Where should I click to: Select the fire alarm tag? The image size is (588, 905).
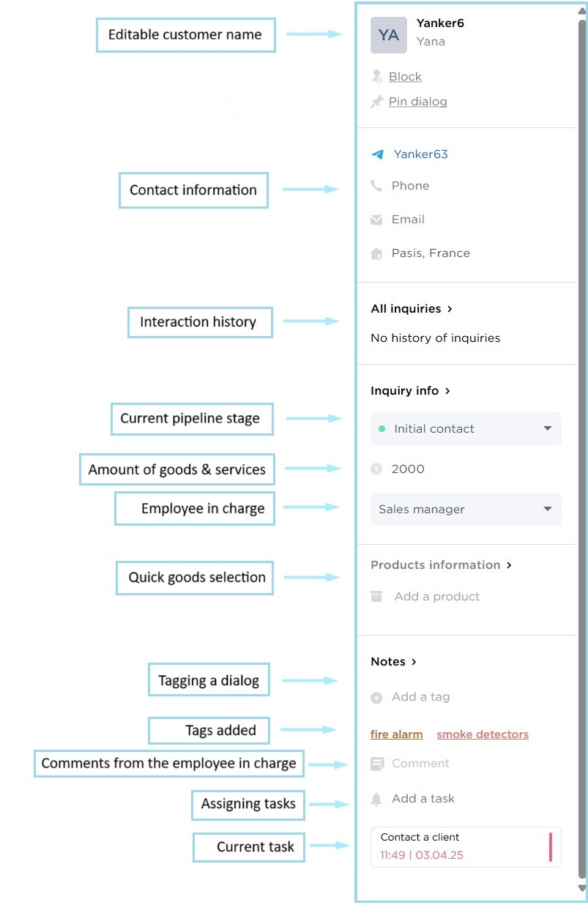pyautogui.click(x=396, y=734)
